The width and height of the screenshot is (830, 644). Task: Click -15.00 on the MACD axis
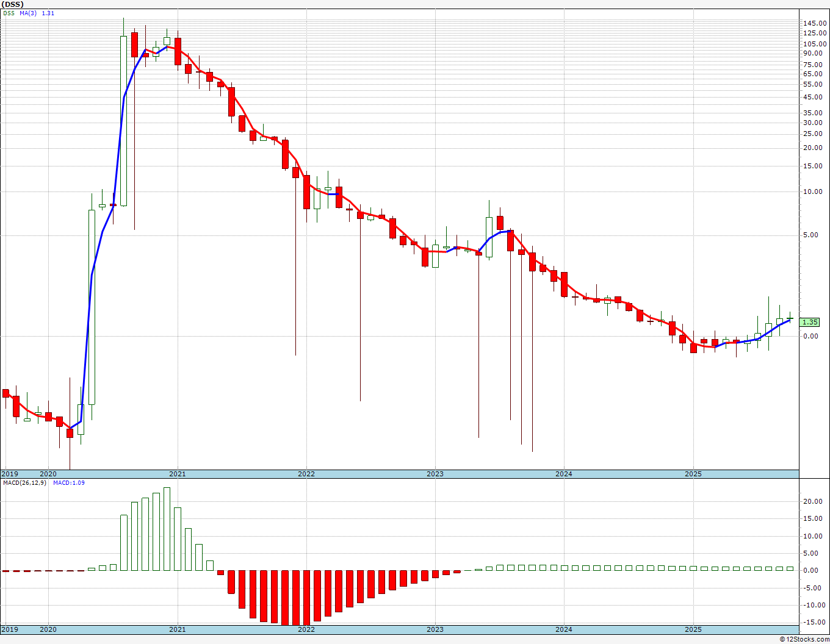click(815, 623)
